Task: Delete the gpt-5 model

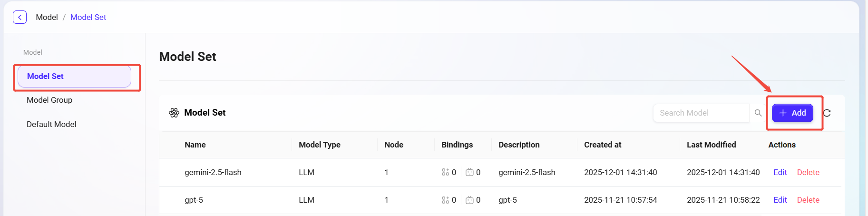Action: 808,200
